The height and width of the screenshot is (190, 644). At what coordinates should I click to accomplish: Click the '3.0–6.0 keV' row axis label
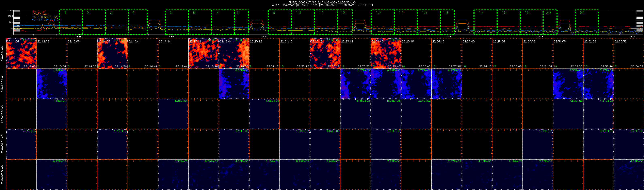(2, 53)
